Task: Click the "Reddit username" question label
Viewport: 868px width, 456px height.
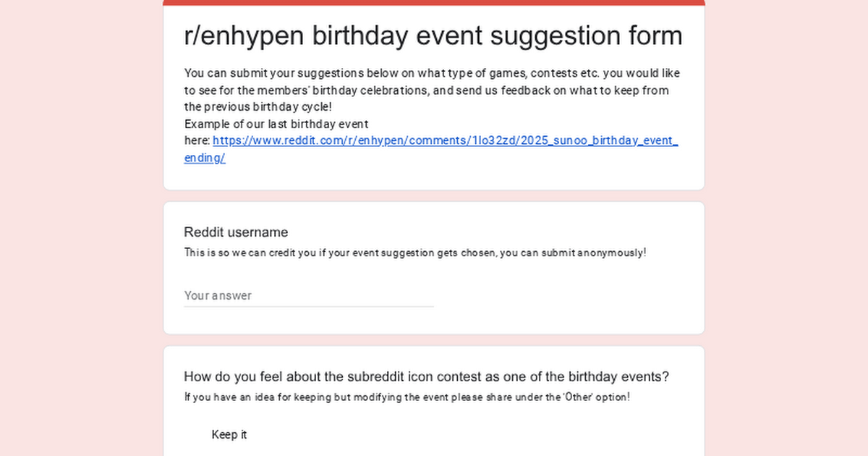Action: click(236, 232)
